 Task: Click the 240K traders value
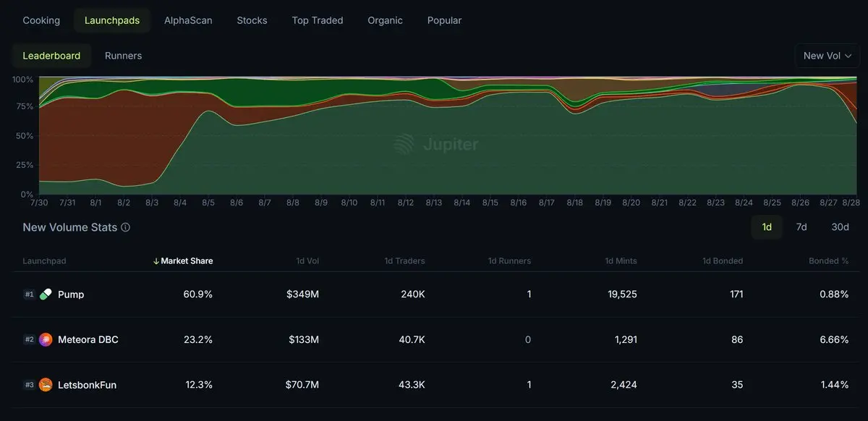click(412, 294)
